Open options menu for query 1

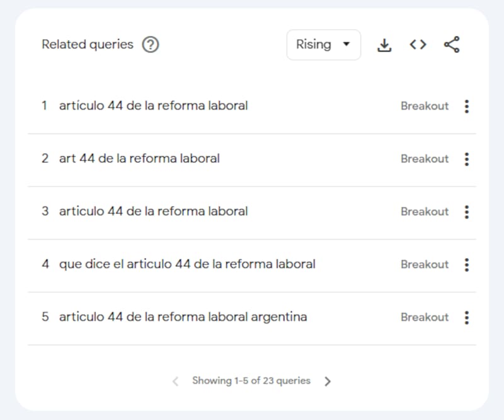[467, 106]
